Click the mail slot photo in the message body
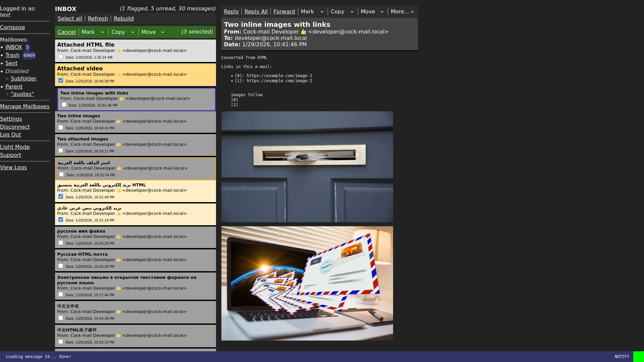 click(x=307, y=167)
